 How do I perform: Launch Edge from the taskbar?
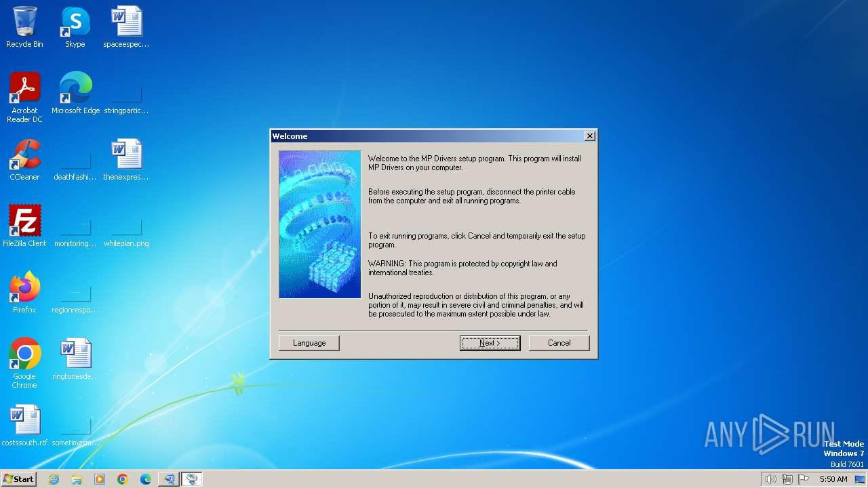[x=146, y=479]
